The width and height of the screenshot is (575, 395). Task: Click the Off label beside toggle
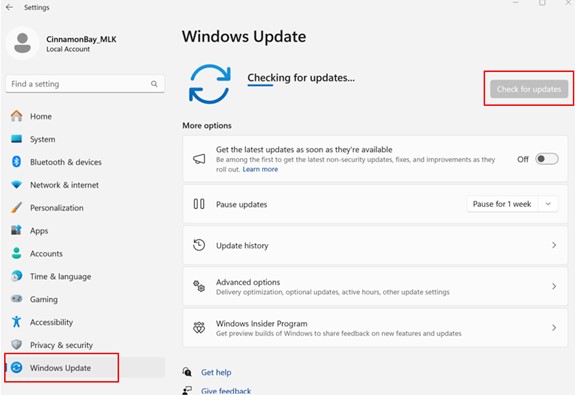click(523, 159)
